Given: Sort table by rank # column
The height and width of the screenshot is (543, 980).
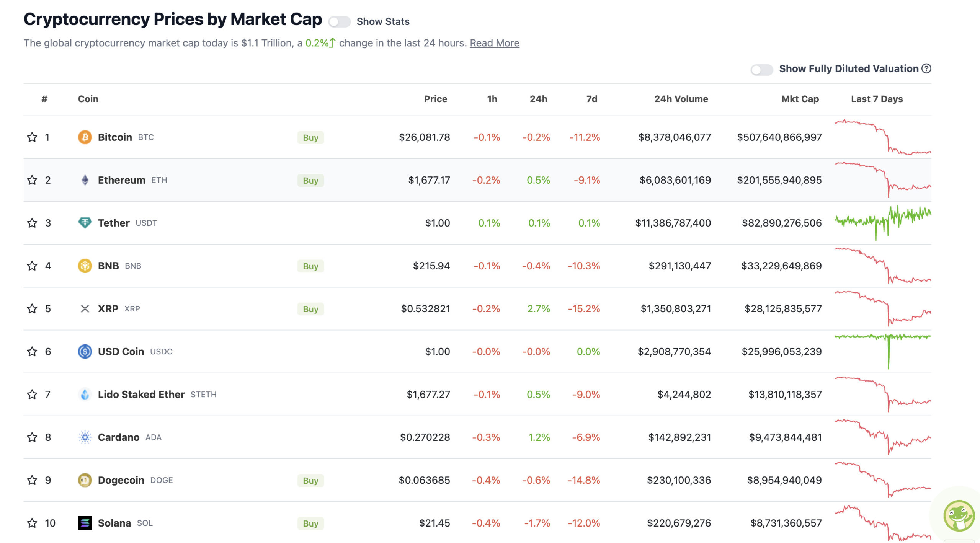Looking at the screenshot, I should [x=44, y=99].
